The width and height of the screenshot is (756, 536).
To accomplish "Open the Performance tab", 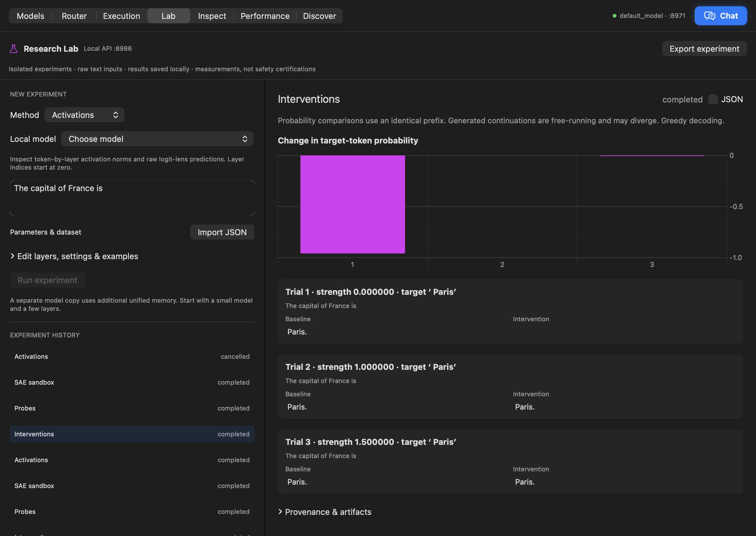I will (265, 16).
